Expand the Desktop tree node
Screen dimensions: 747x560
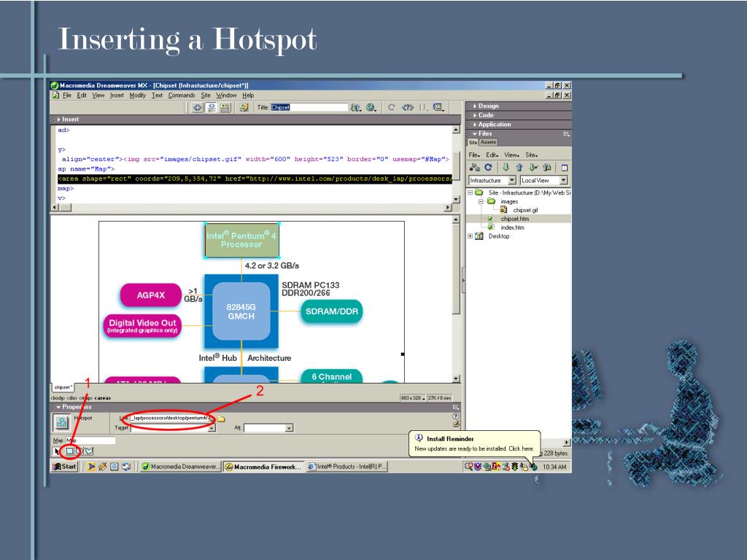tap(471, 236)
